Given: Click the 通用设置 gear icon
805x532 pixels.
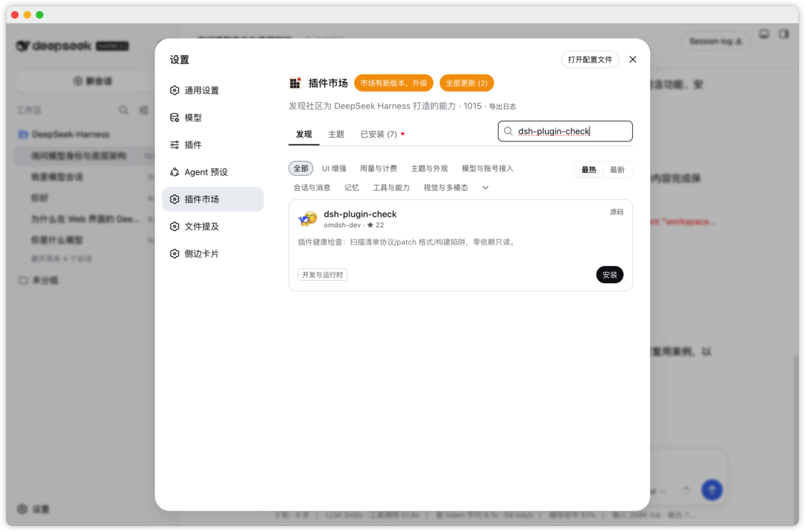Looking at the screenshot, I should tap(174, 90).
